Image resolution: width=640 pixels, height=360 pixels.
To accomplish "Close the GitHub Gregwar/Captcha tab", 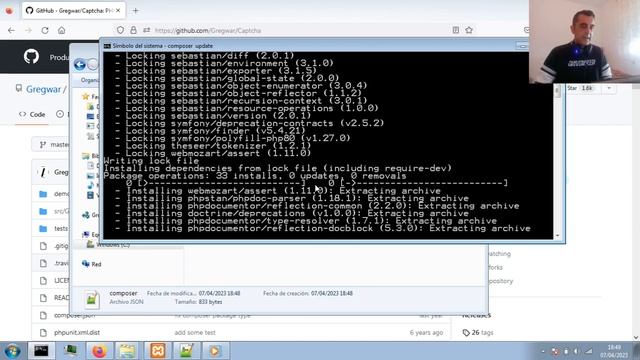I will 118,11.
